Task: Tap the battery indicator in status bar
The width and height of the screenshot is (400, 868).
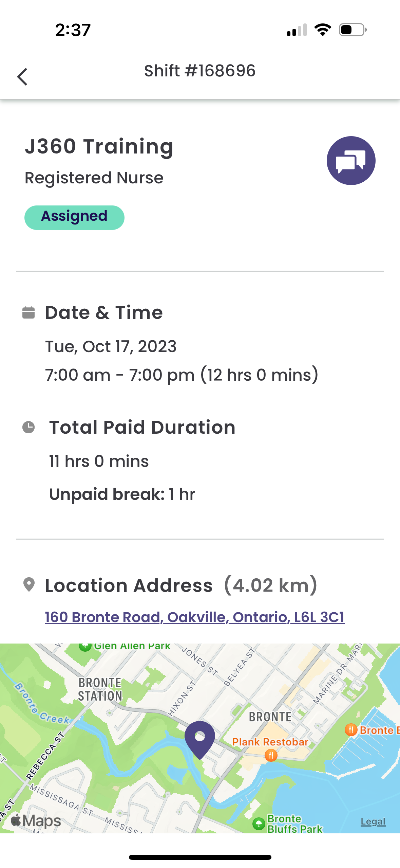Action: tap(353, 30)
